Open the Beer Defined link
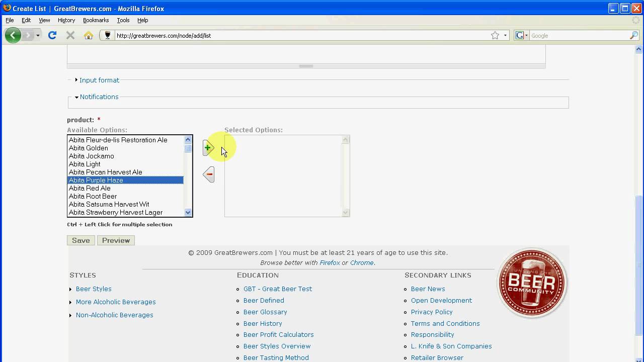The image size is (644, 362). 264,300
